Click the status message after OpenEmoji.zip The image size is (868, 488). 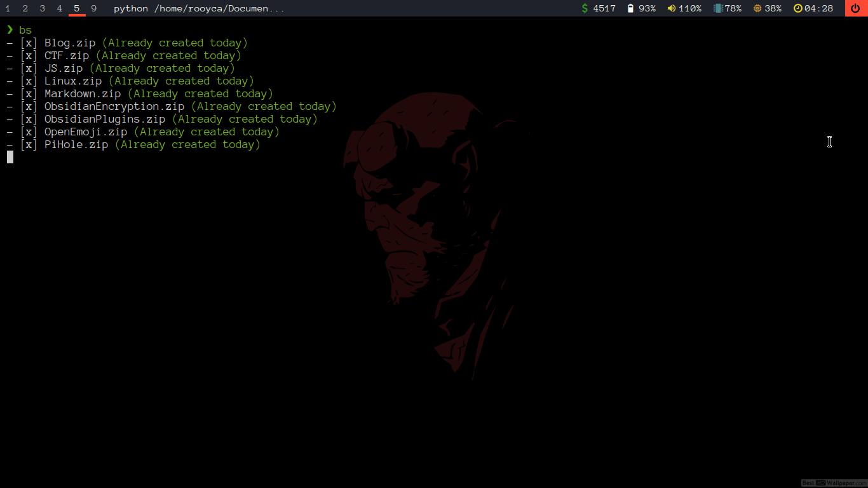(x=207, y=132)
